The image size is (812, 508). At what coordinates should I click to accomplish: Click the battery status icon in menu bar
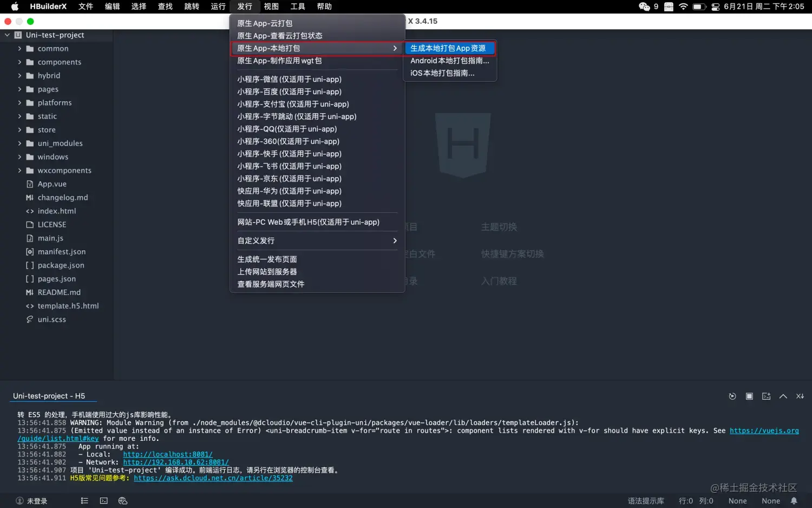(698, 6)
